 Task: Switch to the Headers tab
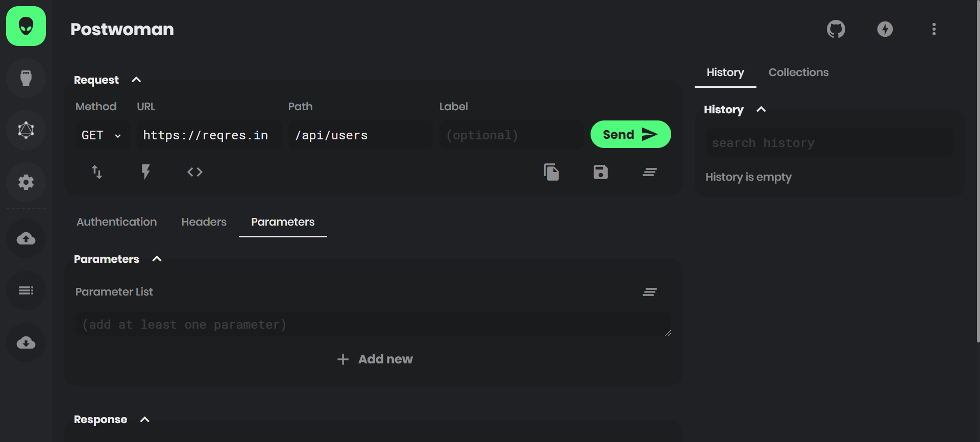204,222
